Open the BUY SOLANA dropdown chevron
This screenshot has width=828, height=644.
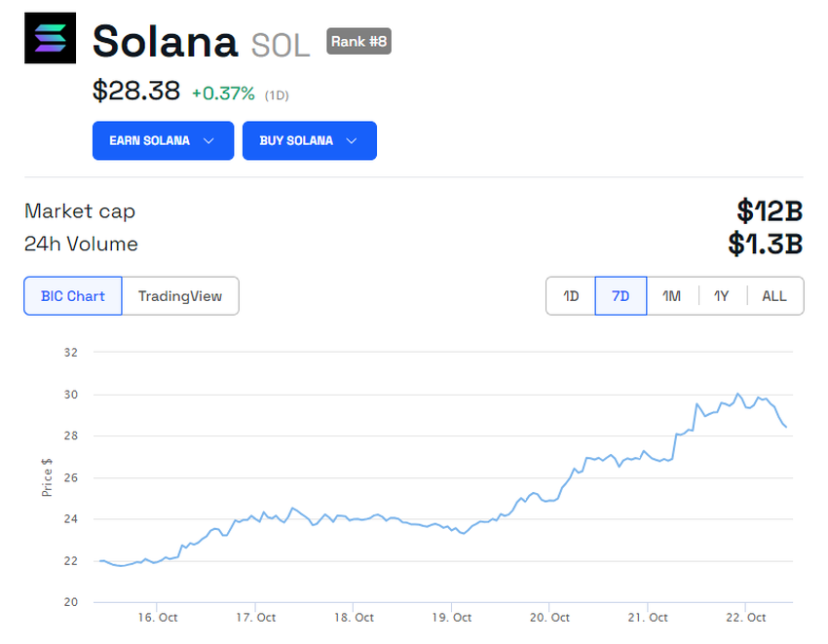pyautogui.click(x=352, y=140)
